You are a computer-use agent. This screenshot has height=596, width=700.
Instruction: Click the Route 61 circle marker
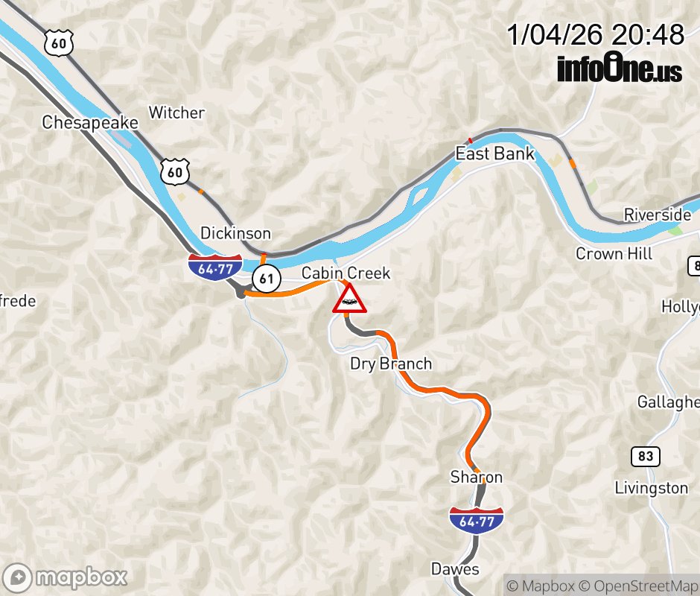point(267,279)
